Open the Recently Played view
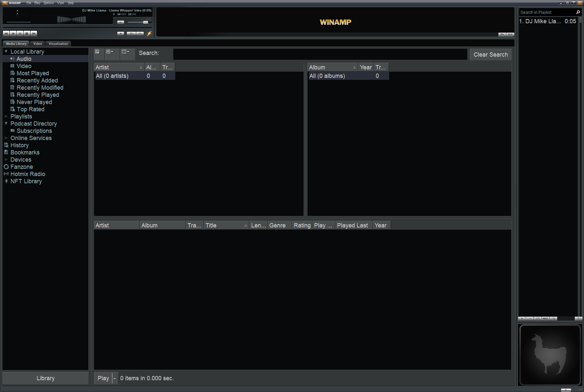584x392 pixels. [38, 95]
